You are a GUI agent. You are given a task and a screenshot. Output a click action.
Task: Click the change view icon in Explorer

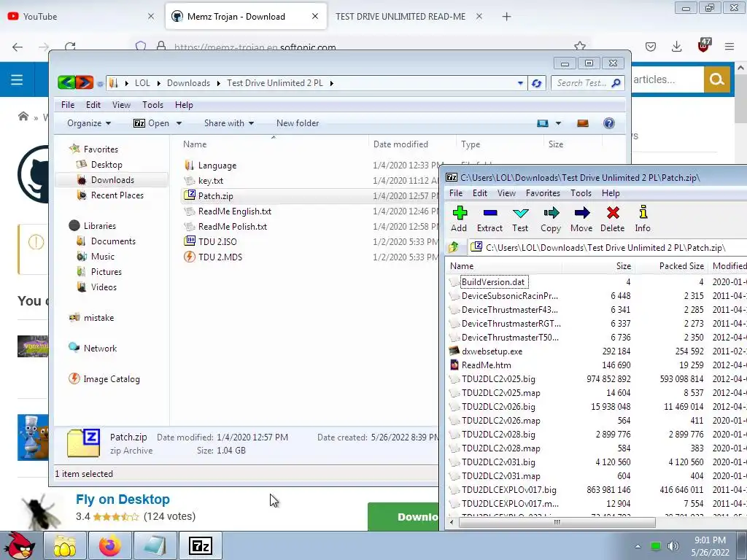(543, 123)
